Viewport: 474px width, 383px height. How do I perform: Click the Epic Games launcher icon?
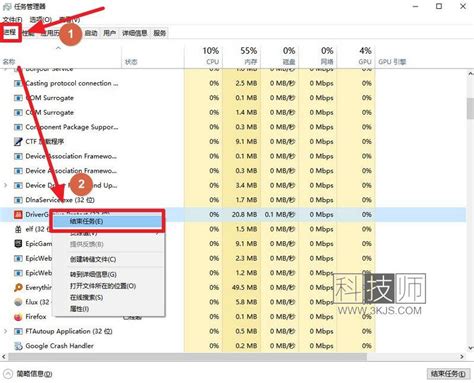click(x=18, y=244)
